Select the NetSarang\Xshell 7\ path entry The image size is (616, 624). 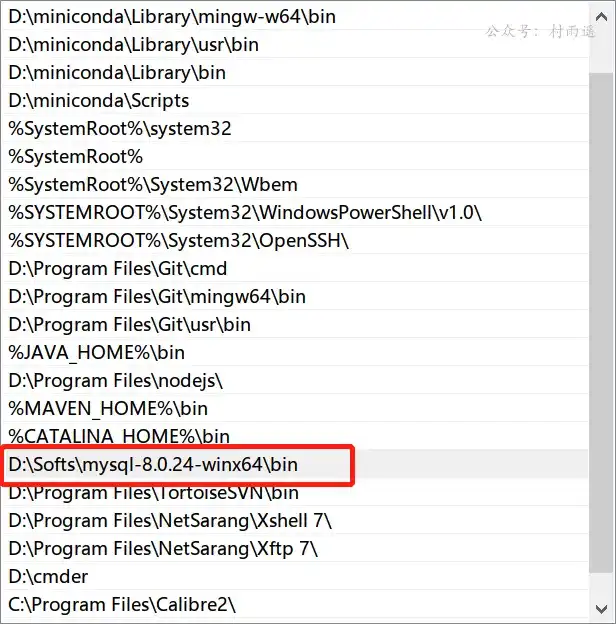(x=296, y=520)
